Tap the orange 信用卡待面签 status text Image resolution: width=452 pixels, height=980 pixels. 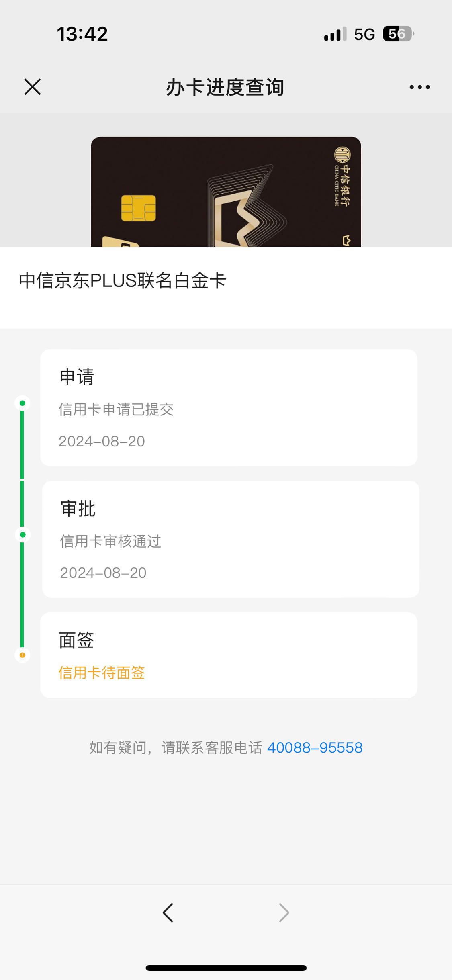point(102,673)
